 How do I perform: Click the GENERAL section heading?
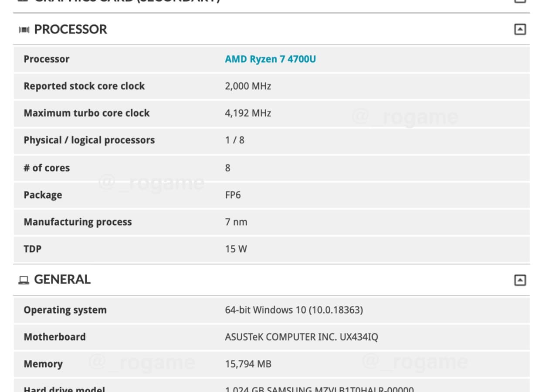pos(62,280)
